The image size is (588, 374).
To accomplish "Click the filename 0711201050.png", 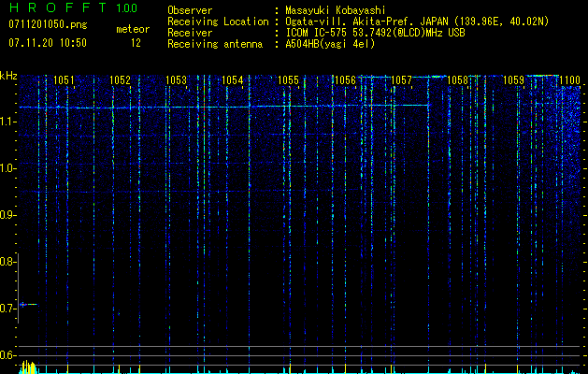I will (x=48, y=24).
